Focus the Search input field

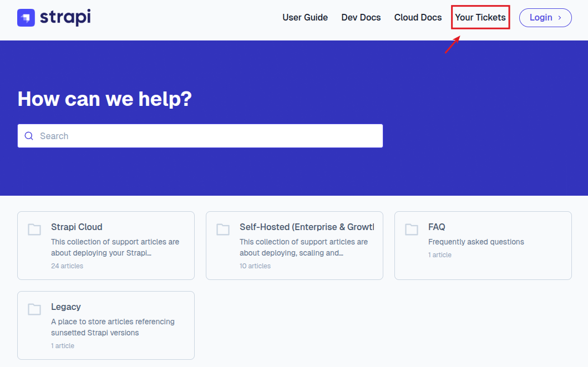[200, 136]
